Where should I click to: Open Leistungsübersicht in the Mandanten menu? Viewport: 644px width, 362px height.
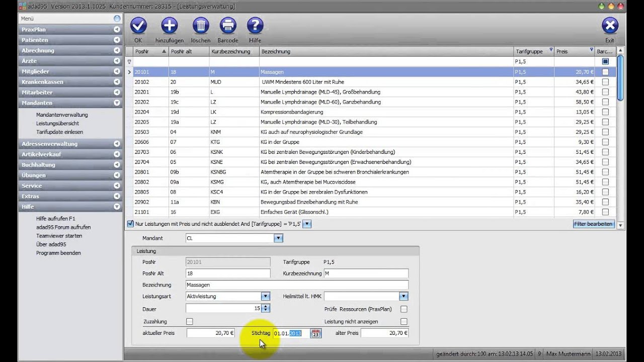pos(57,123)
